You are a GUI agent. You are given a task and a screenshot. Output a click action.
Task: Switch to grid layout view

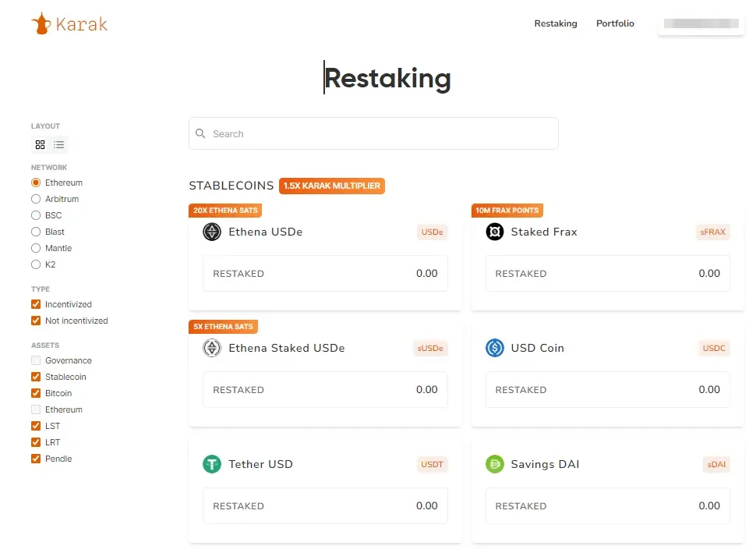(x=41, y=144)
